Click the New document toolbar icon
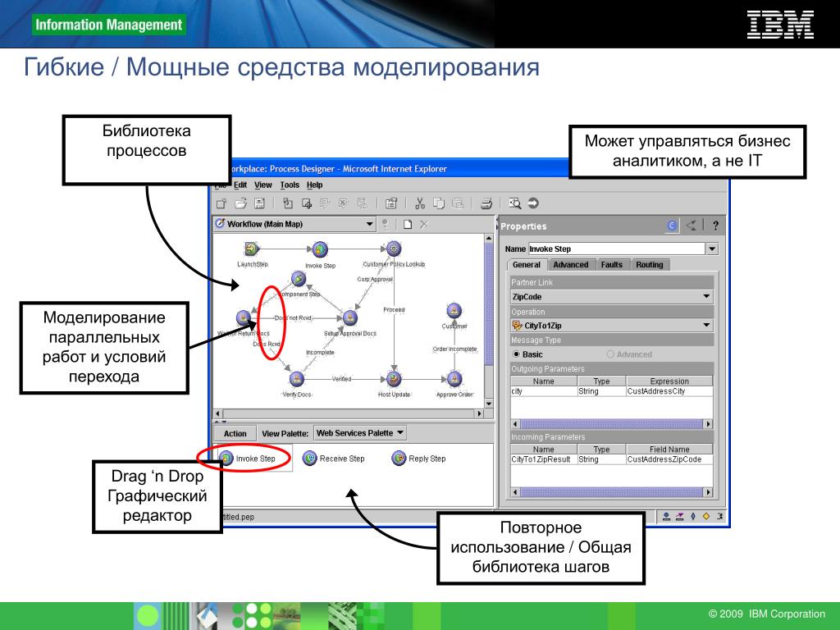This screenshot has width=840, height=630. (221, 203)
